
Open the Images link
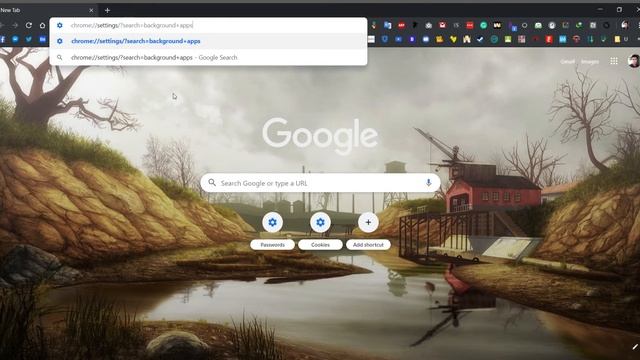pos(590,62)
